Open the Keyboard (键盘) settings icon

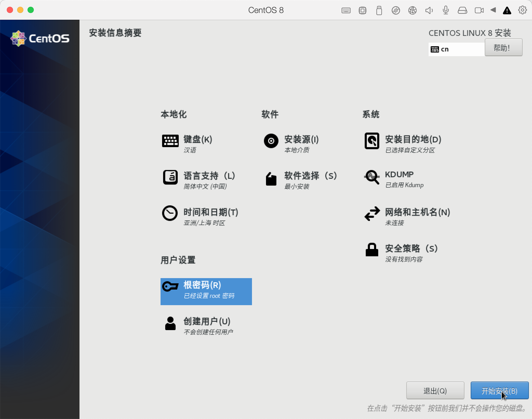pyautogui.click(x=170, y=141)
